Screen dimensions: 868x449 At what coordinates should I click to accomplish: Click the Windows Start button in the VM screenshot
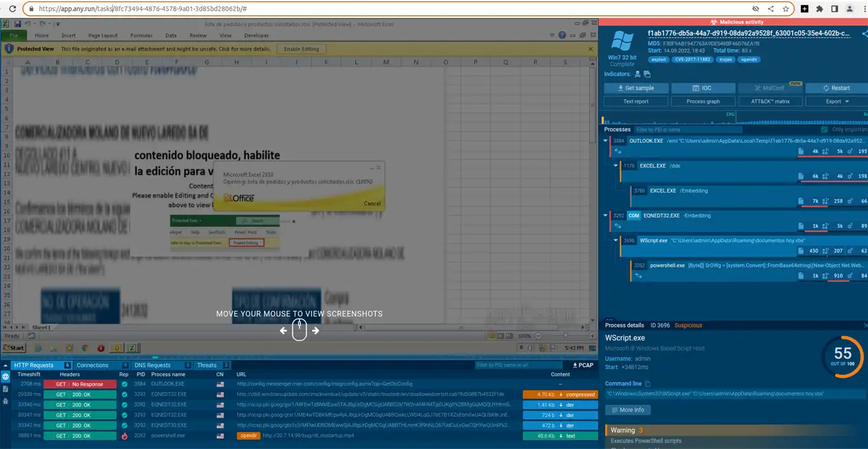(13, 348)
